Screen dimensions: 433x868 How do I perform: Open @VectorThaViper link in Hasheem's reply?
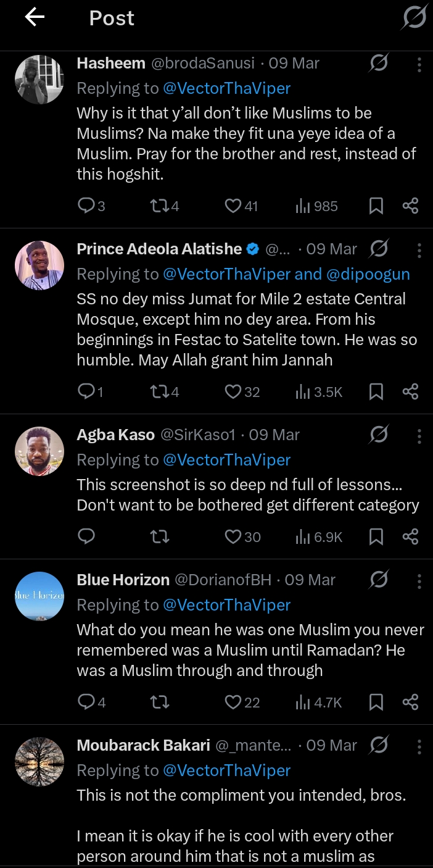pyautogui.click(x=226, y=88)
